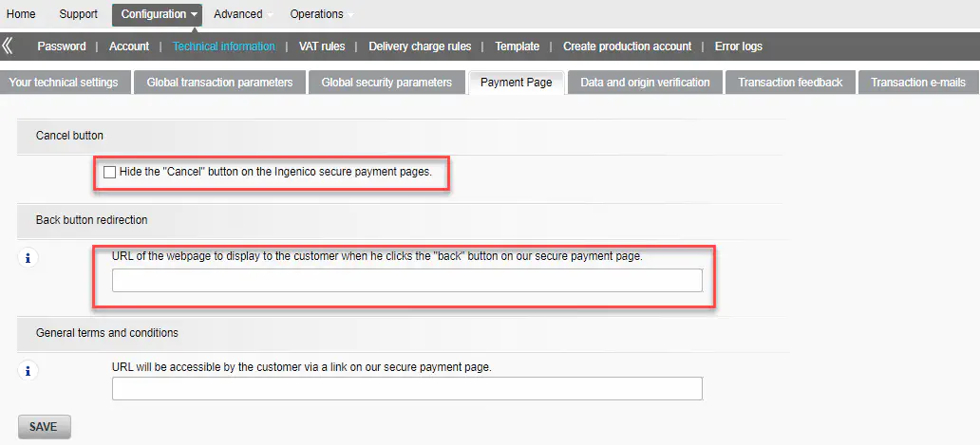This screenshot has width=980, height=445.
Task: Switch to Data and origin verification tab
Action: [x=645, y=83]
